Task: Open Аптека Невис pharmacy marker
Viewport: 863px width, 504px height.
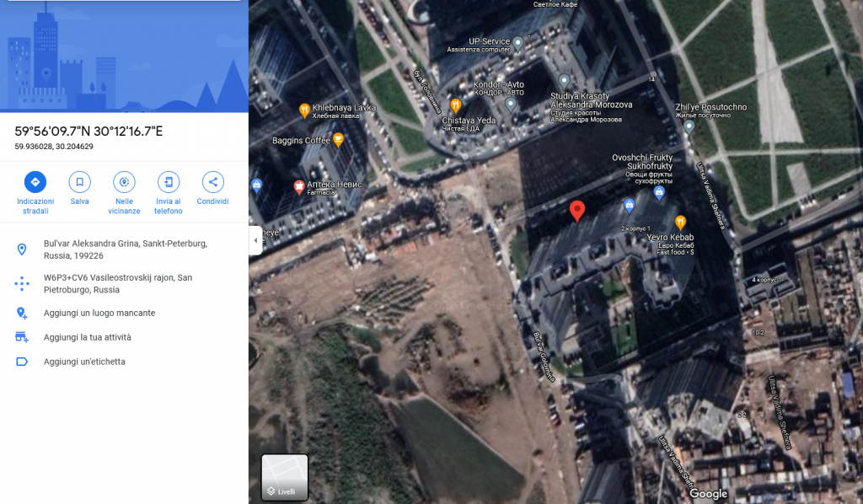Action: [299, 188]
